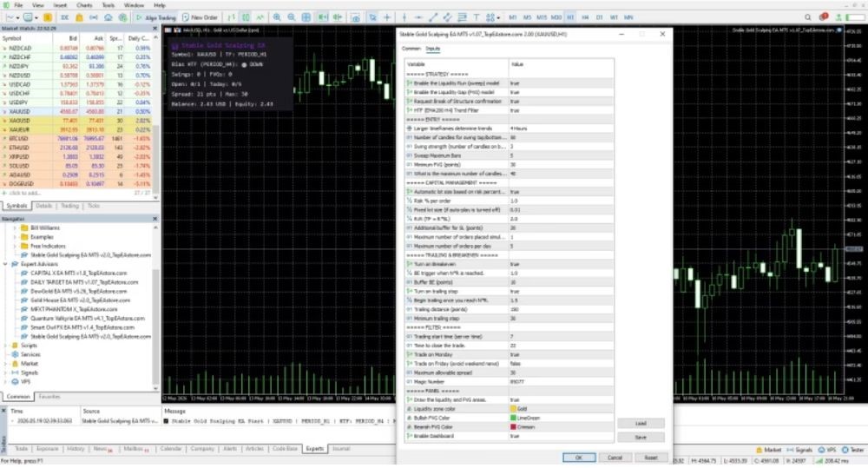
Task: Toggle Turn on trailing stop value
Action: tap(561, 292)
